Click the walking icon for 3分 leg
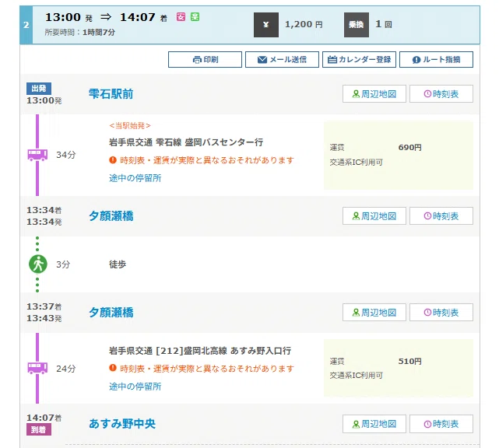 [38, 264]
